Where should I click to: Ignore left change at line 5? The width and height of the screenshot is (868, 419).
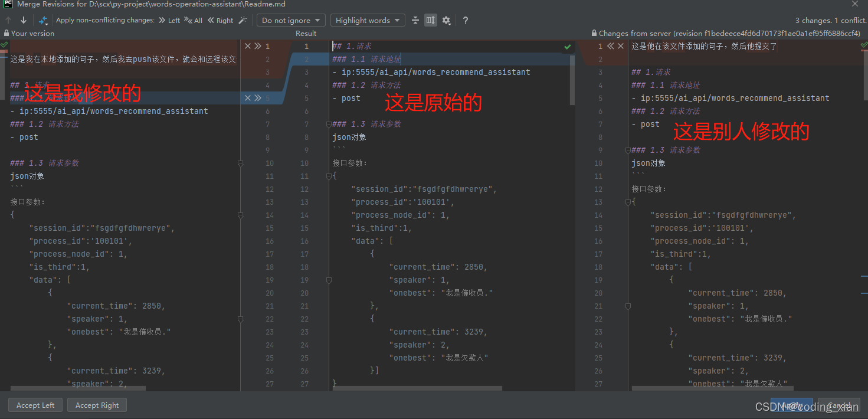tap(248, 98)
